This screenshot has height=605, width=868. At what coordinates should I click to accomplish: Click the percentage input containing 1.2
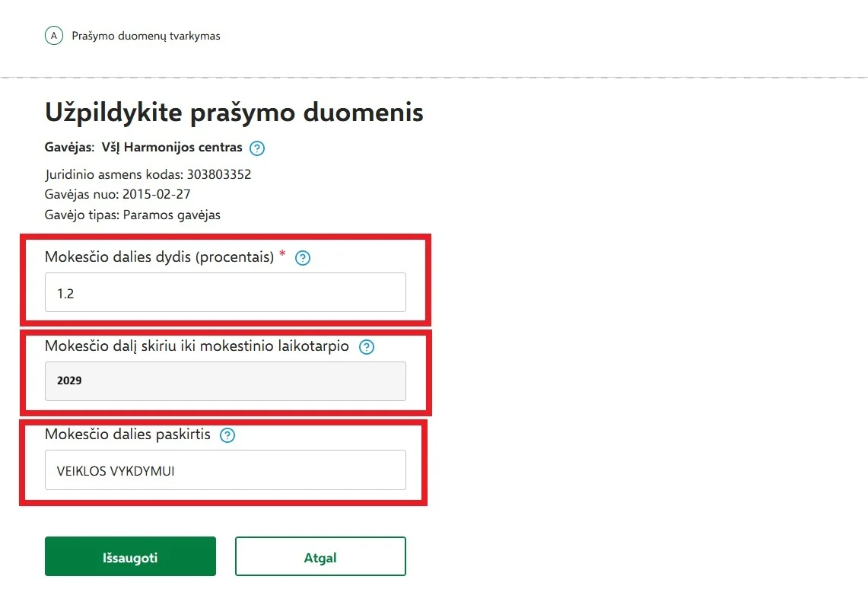click(225, 292)
